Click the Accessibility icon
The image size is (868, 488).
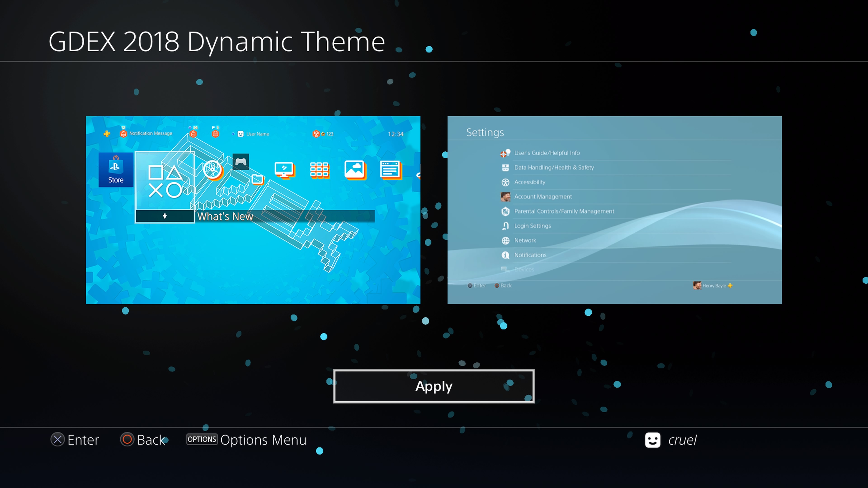click(x=505, y=182)
